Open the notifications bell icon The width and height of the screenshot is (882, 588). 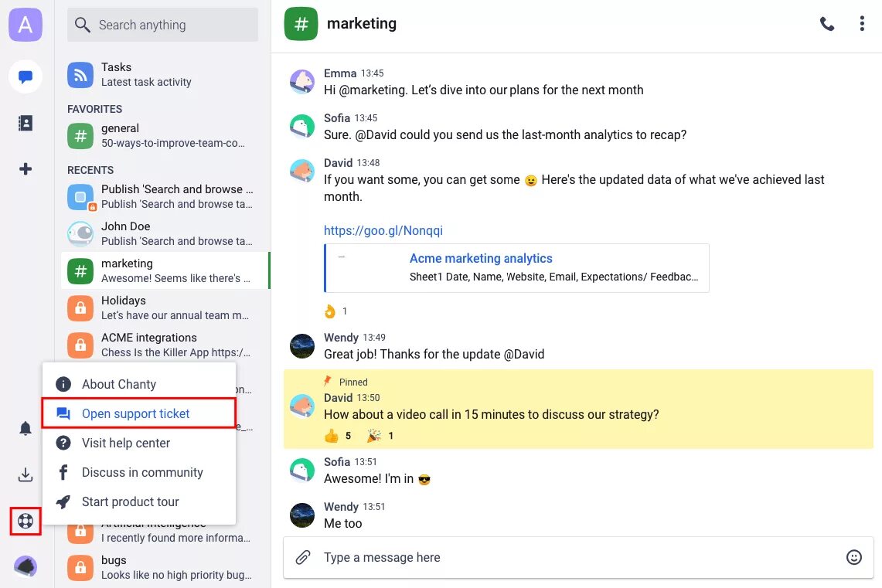coord(26,428)
